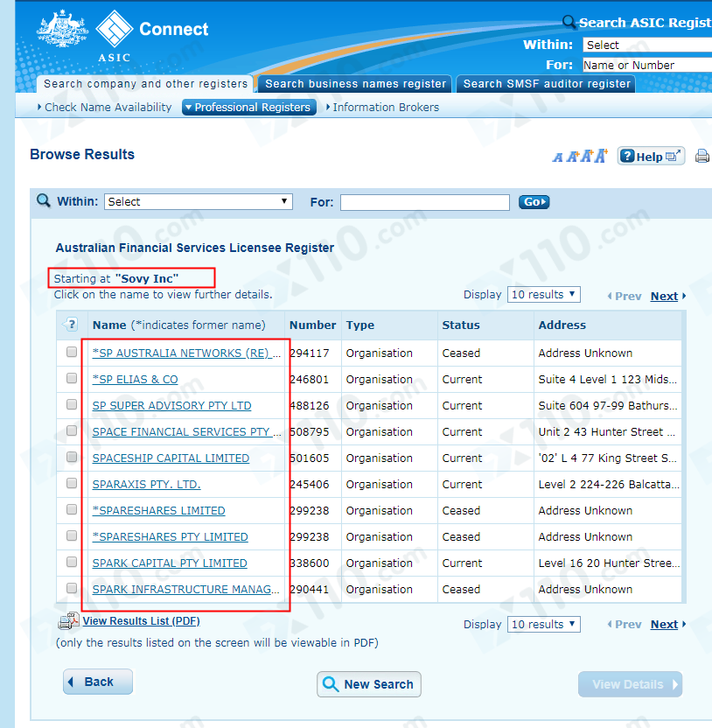Tick checkbox for SPACE FINANCIAL SERVICES row
Screen dimensions: 712x728
pyautogui.click(x=72, y=430)
